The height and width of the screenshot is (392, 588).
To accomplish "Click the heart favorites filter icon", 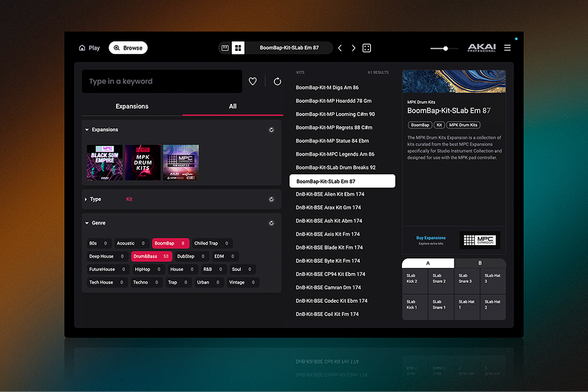I will coord(253,82).
